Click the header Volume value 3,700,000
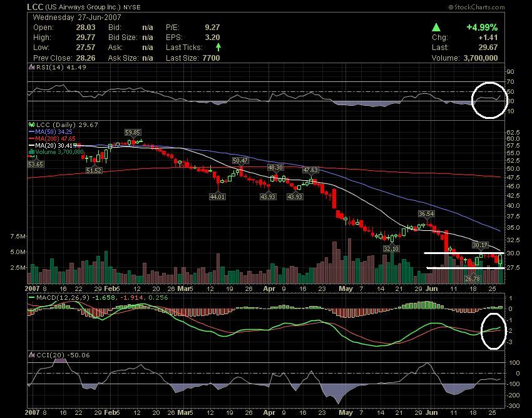 (481, 58)
